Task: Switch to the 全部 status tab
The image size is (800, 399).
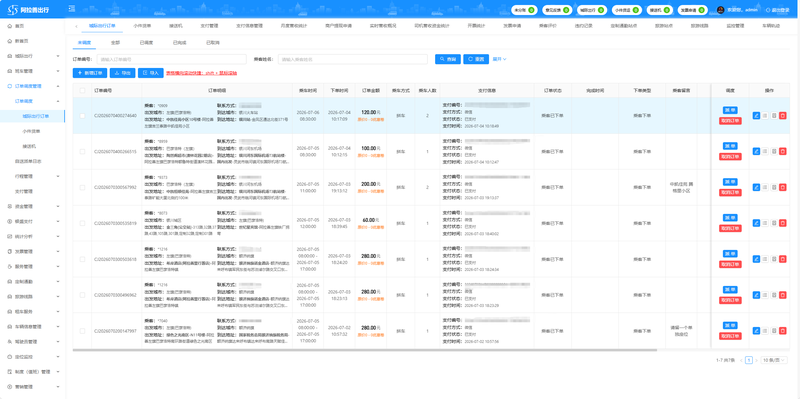Action: (116, 43)
